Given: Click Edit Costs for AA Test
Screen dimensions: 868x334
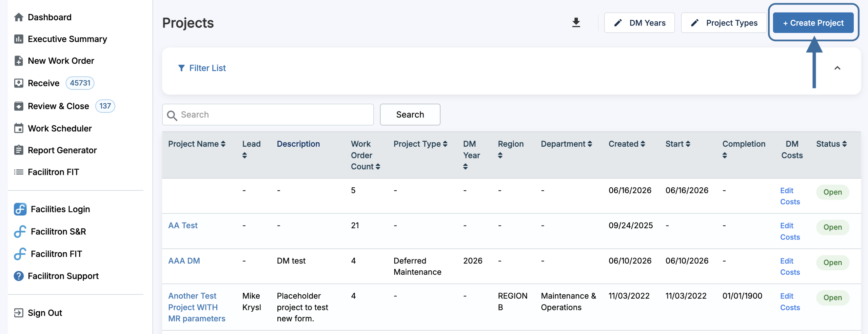Looking at the screenshot, I should [790, 231].
